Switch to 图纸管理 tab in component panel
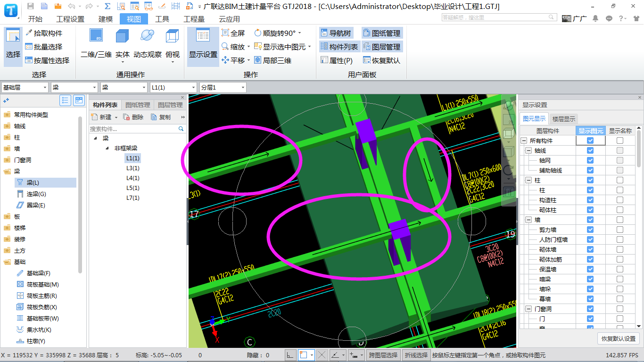 pyautogui.click(x=138, y=105)
